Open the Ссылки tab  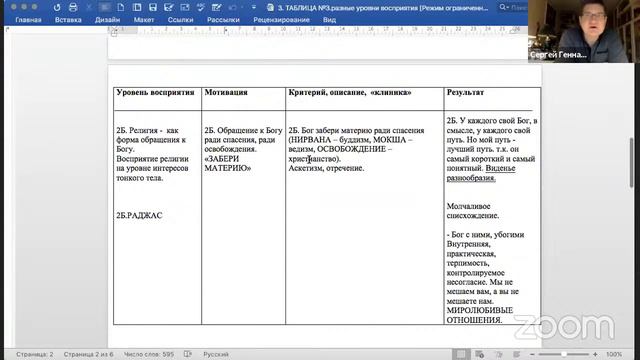point(180,20)
